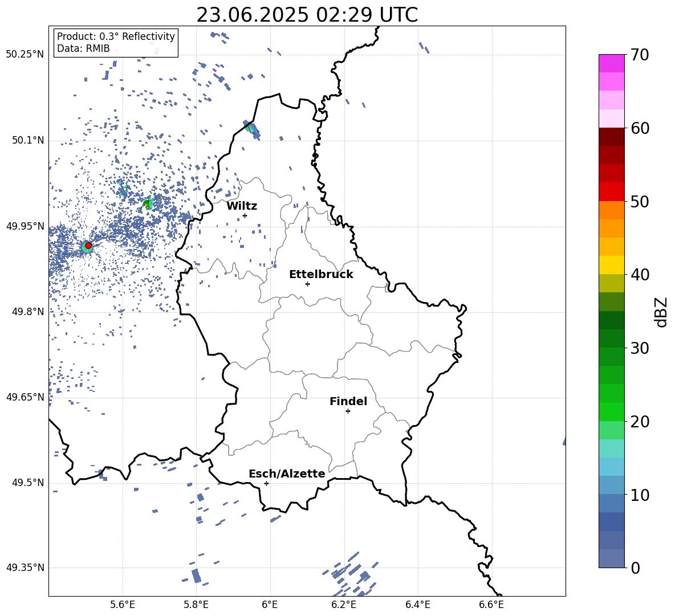The width and height of the screenshot is (675, 616).
Task: Click the 'Data: RMIB' legend line
Action: coord(83,48)
